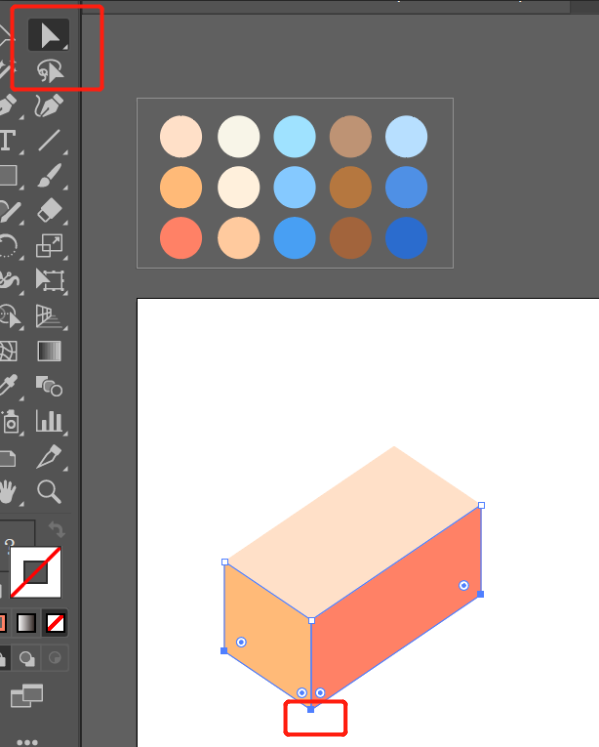Screen dimensions: 599x747
Task: Choose the Lasso-style Direct Selection tool
Action: tap(50, 71)
